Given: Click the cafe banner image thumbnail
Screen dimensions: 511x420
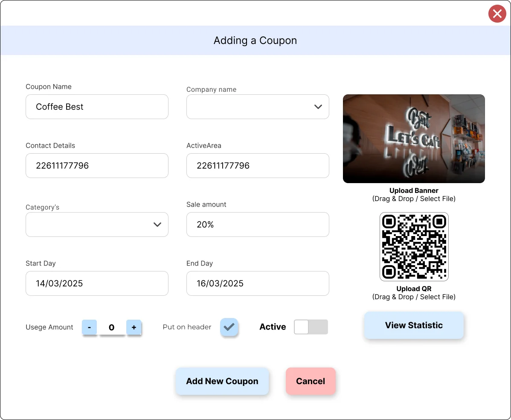Looking at the screenshot, I should click(414, 139).
